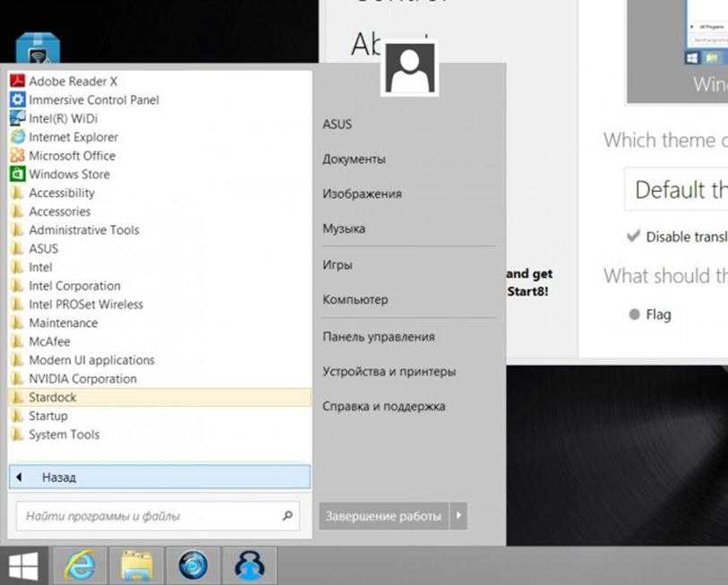This screenshot has width=728, height=585.
Task: Expand the Stardock folder
Action: [x=53, y=397]
